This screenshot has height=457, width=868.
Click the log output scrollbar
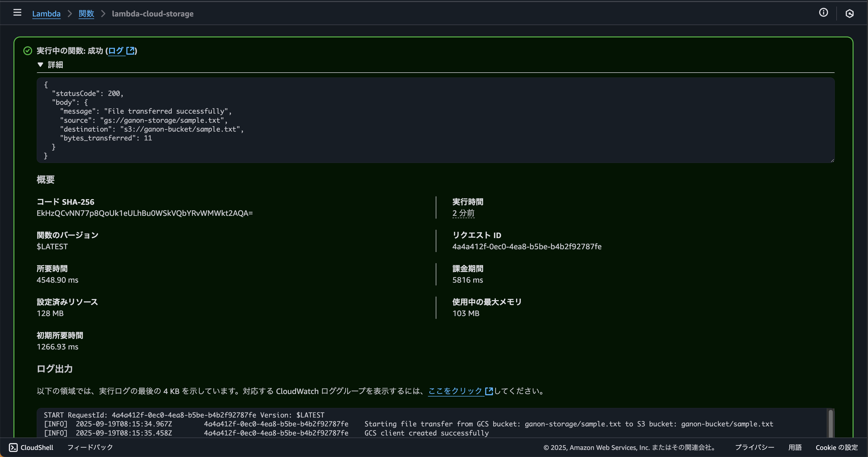831,423
